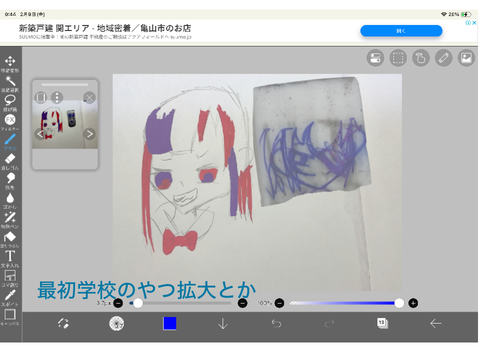Image resolution: width=480 pixels, height=360 pixels.
Task: Open the dashed-square Selection Area menu
Action: [x=398, y=58]
